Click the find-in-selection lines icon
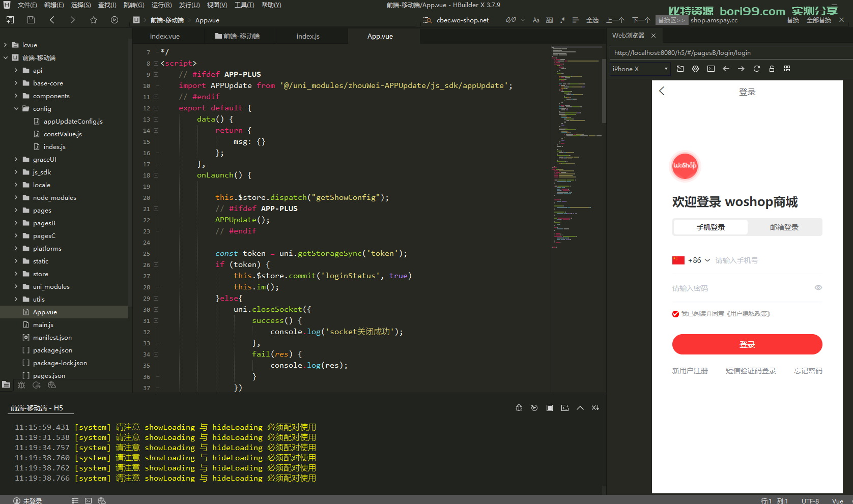Image resolution: width=853 pixels, height=504 pixels. pyautogui.click(x=576, y=20)
